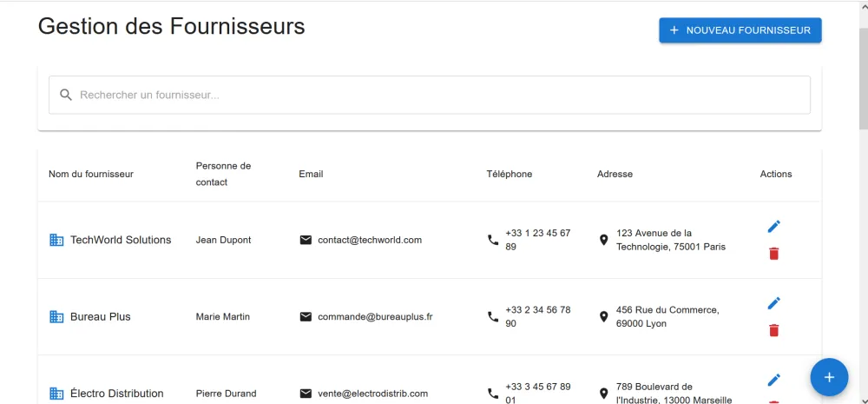Screen dimensions: 868x404
Task: Edit the TechWorld Solutions supplier
Action: pos(774,227)
